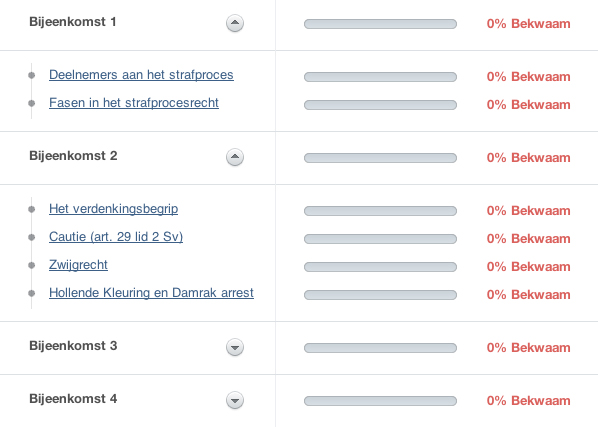
Task: Open Hollende Kleuring en Damrak arrest
Action: [x=151, y=293]
